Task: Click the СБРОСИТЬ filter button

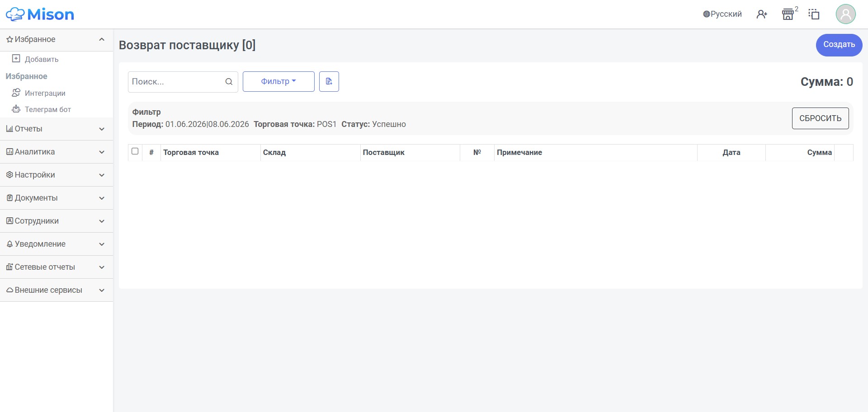Action: click(x=820, y=118)
